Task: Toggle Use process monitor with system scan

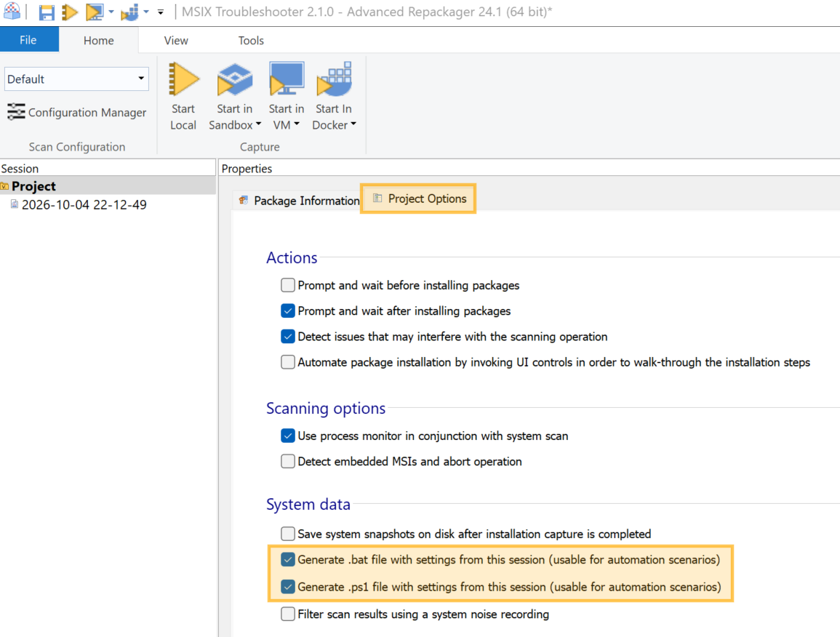Action: (288, 436)
